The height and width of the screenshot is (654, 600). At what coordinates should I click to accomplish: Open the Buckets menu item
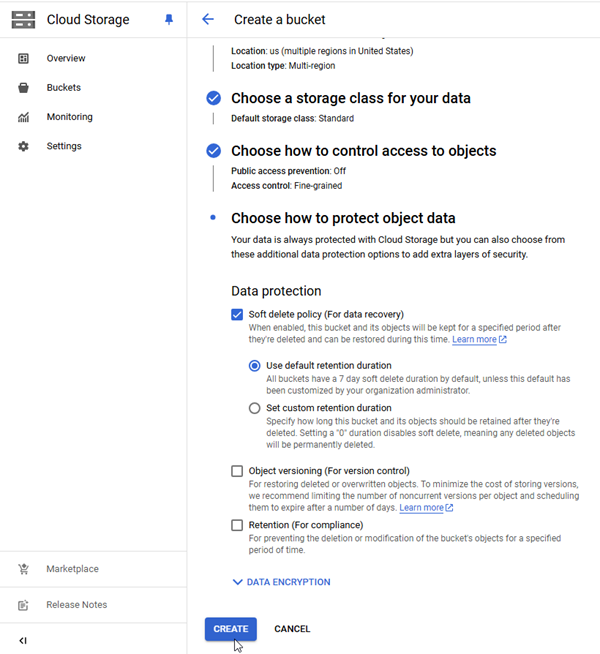pyautogui.click(x=63, y=88)
